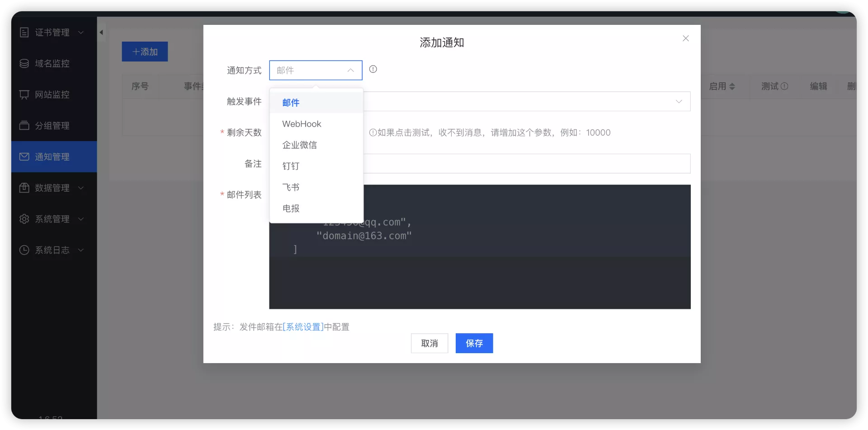This screenshot has height=430, width=868.
Task: Collapse the sidebar with the arrow handle
Action: (x=101, y=32)
